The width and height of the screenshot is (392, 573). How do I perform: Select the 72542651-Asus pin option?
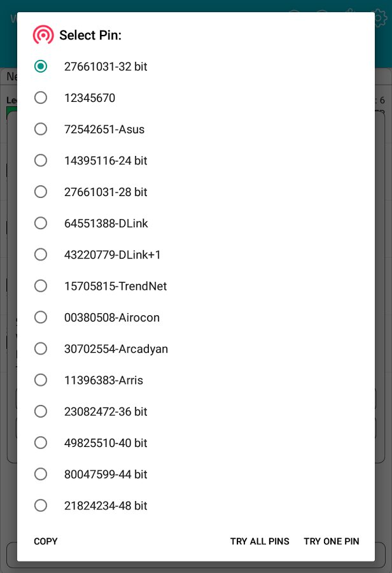click(x=41, y=129)
